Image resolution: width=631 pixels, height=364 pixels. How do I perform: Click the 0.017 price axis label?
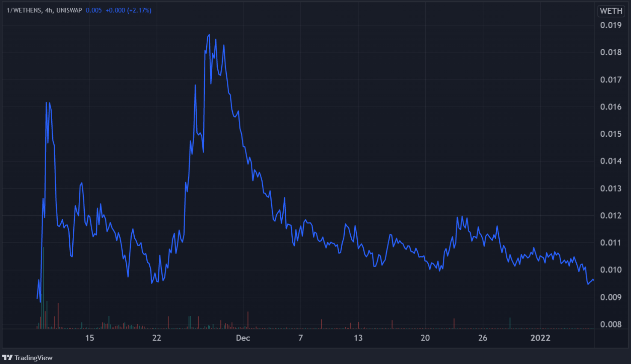(611, 80)
